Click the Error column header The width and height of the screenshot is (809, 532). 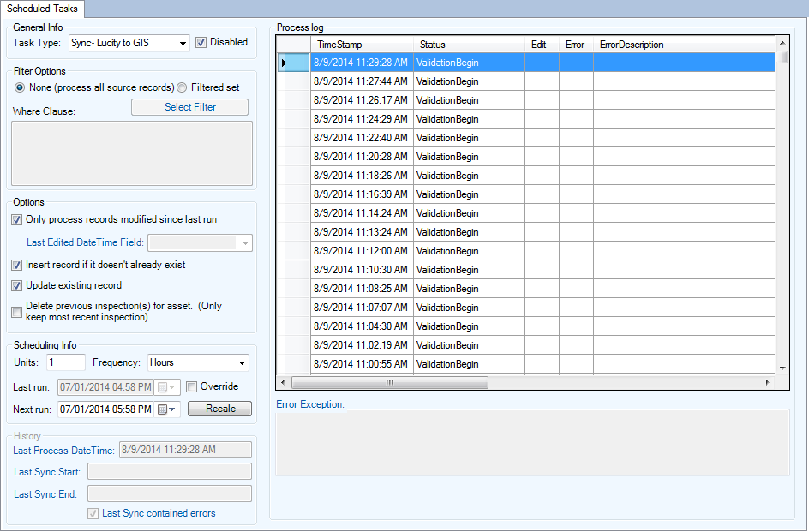576,45
